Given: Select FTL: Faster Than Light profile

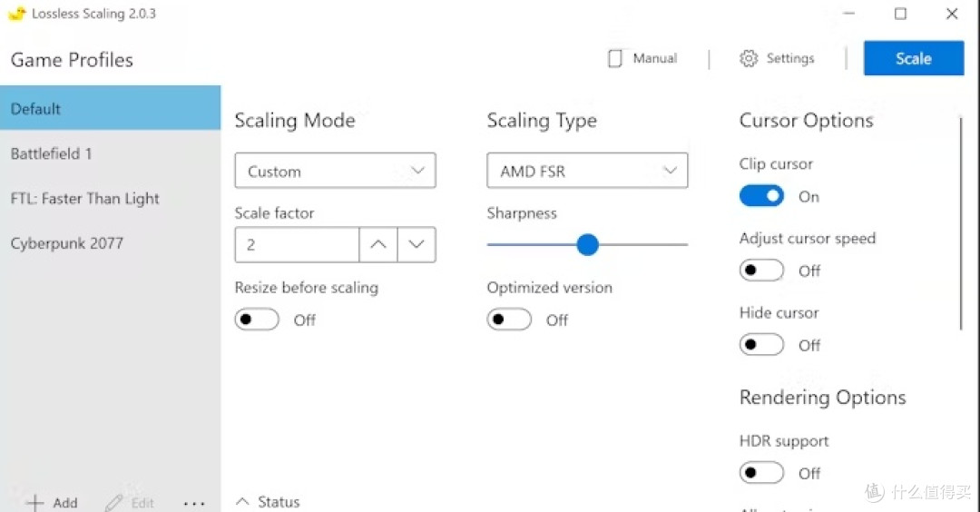Looking at the screenshot, I should (x=110, y=198).
